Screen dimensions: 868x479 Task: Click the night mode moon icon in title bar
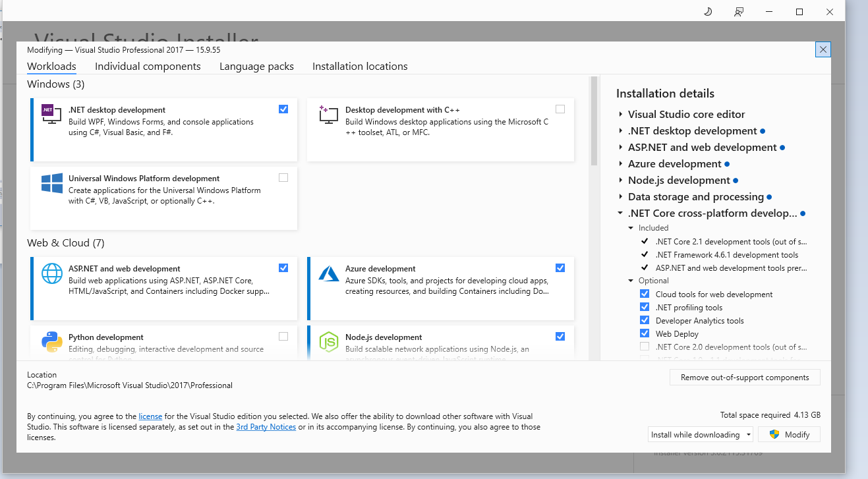point(709,12)
